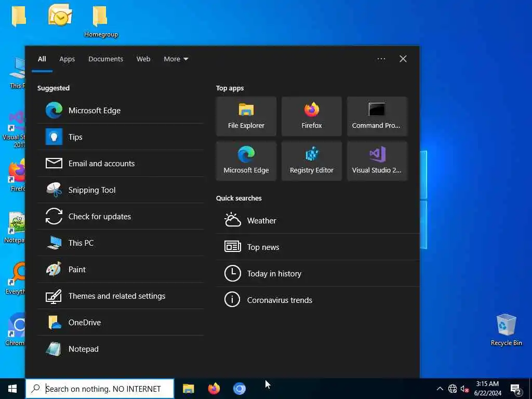Switch to the Web search tab
532x399 pixels.
click(x=143, y=59)
